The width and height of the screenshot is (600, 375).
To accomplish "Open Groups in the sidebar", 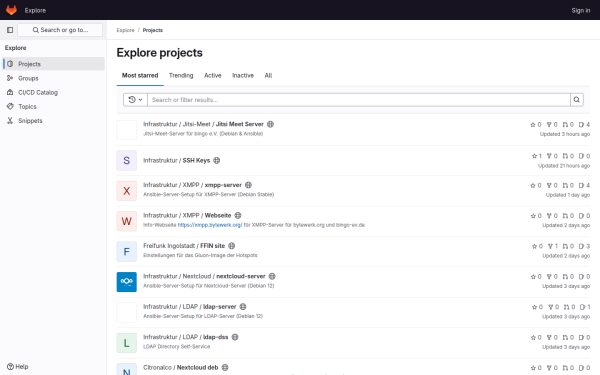I will (x=54, y=78).
